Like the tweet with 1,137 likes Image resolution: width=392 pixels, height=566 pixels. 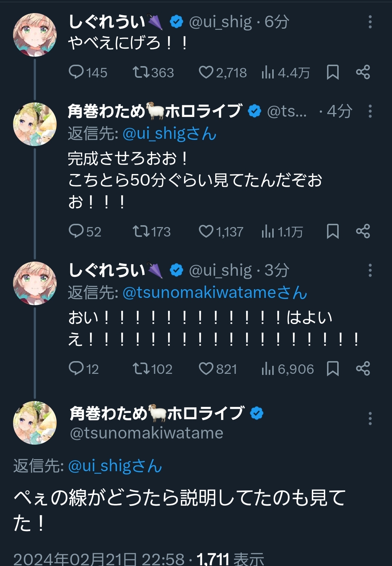coord(206,231)
